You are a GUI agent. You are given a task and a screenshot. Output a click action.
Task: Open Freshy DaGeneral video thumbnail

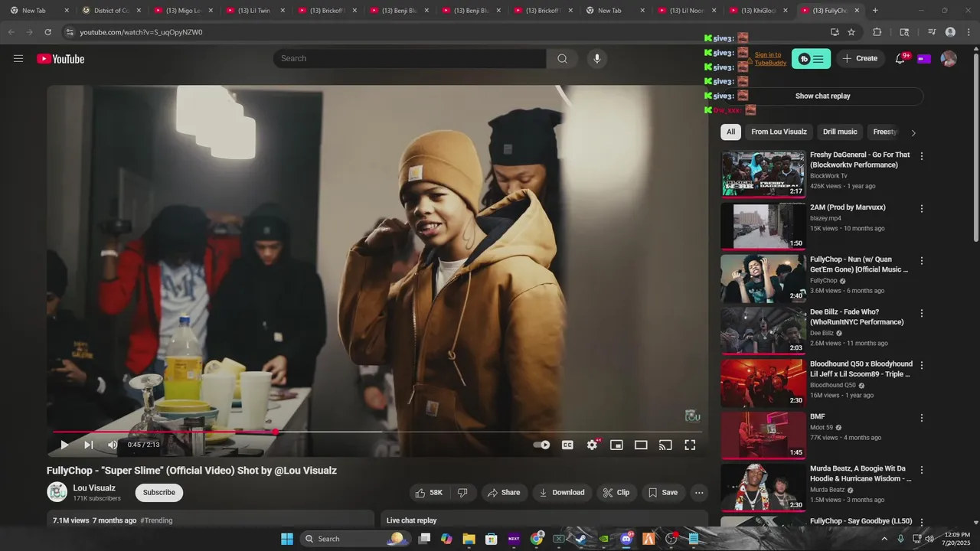pos(763,174)
